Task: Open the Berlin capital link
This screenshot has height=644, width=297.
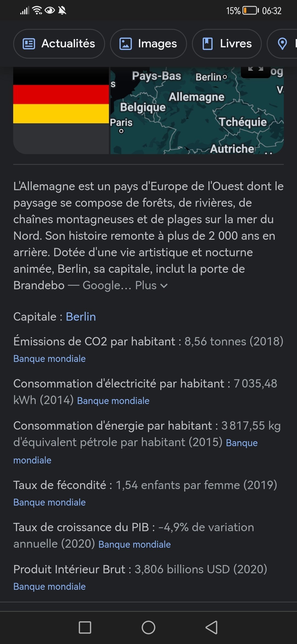Action: 81,316
